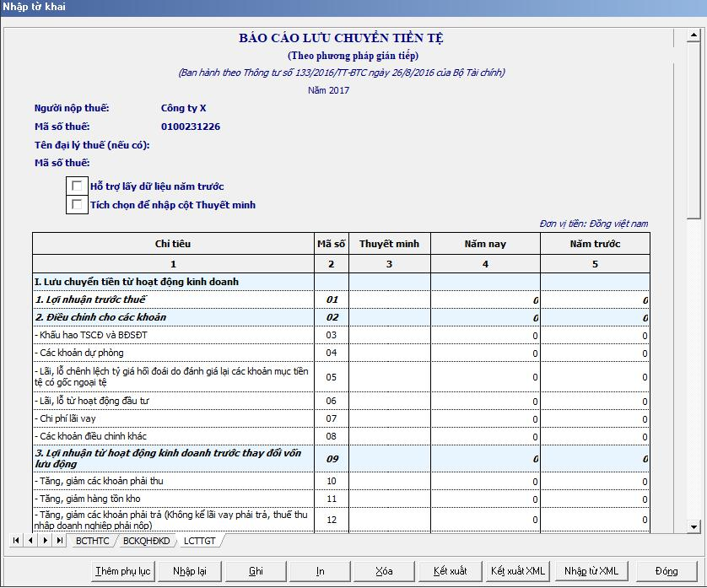Click the 'Thêm phụ lục' button
The image size is (707, 588).
tap(123, 571)
